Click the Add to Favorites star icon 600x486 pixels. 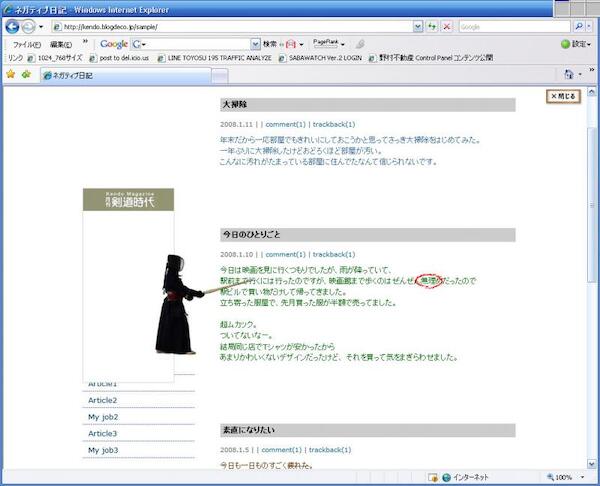tap(26, 74)
